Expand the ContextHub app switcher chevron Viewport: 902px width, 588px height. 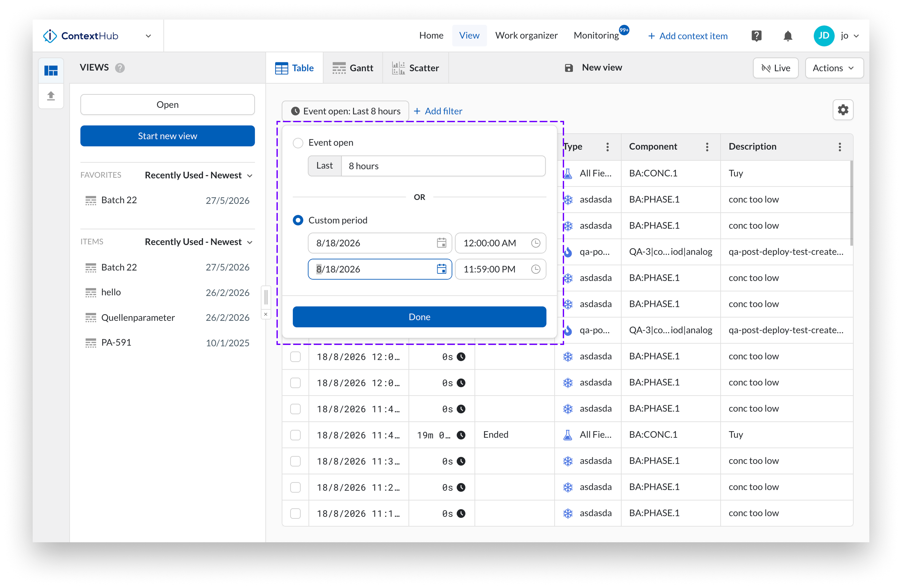click(x=148, y=36)
